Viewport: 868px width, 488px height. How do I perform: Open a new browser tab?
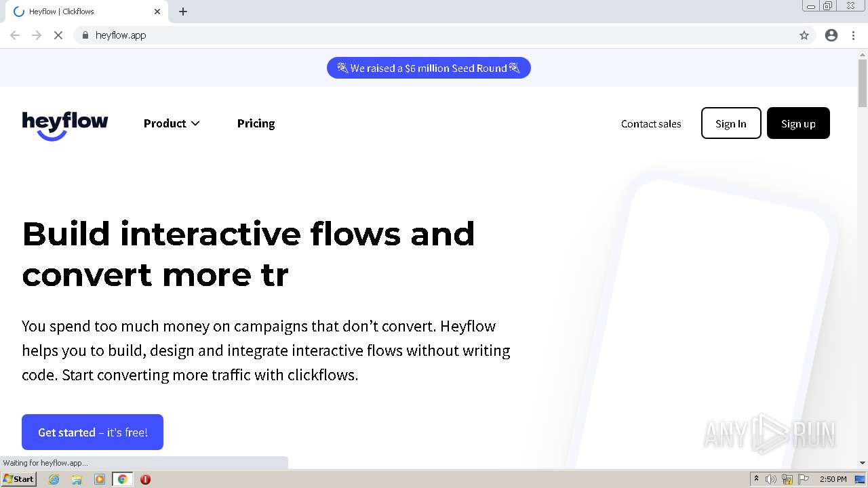183,12
